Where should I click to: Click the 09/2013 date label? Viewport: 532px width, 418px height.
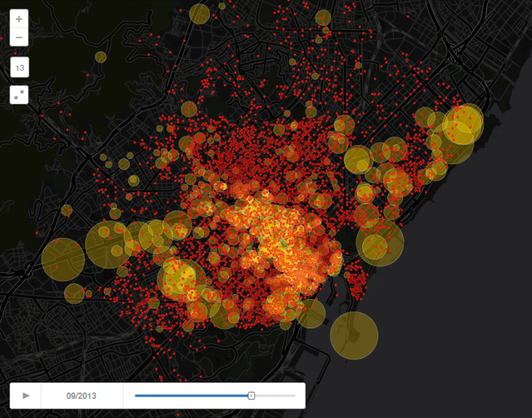82,395
